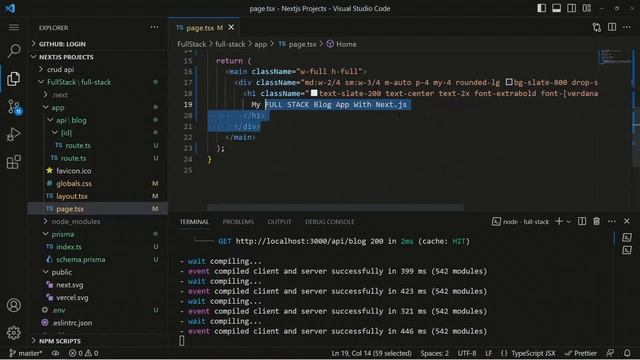Open Source Control view

click(x=14, y=107)
